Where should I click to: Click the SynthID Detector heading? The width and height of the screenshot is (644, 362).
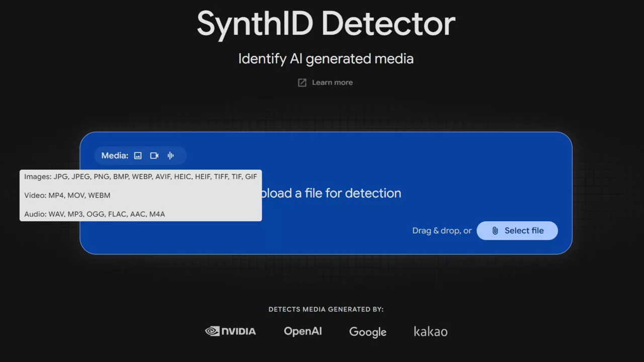pyautogui.click(x=326, y=24)
